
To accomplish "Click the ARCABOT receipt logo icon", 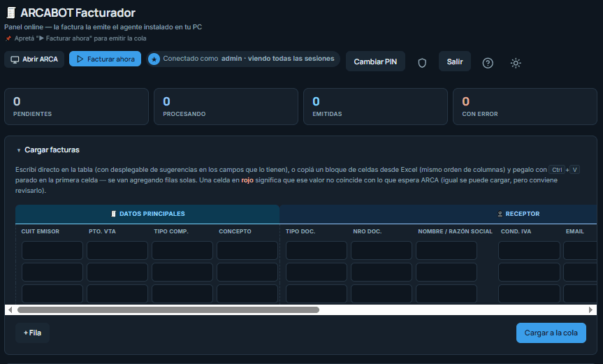I will coord(11,13).
